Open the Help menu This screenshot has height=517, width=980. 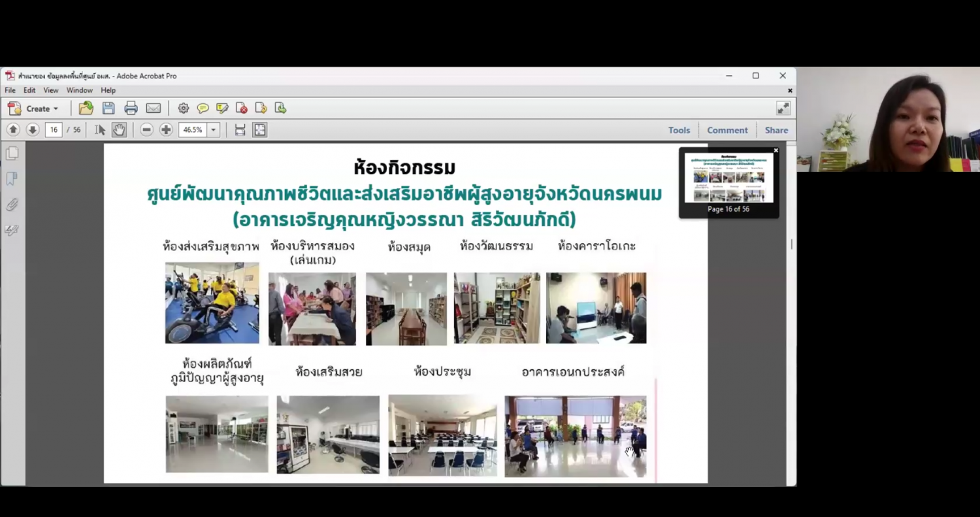(x=108, y=90)
